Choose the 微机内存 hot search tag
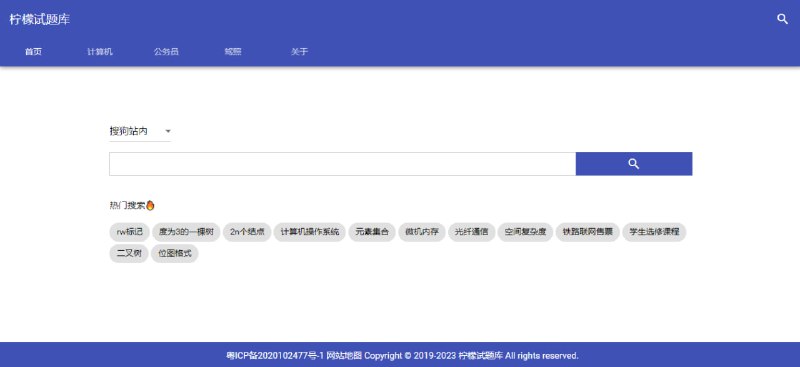800x367 pixels. tap(422, 232)
